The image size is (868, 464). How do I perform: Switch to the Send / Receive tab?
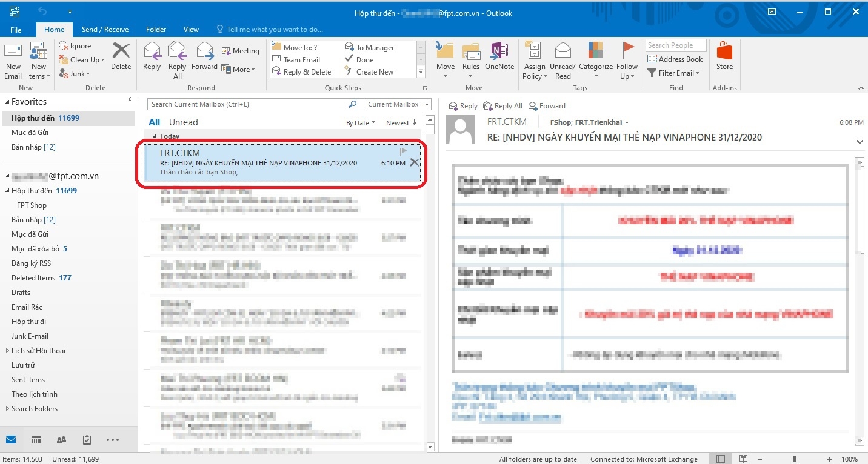click(x=105, y=28)
